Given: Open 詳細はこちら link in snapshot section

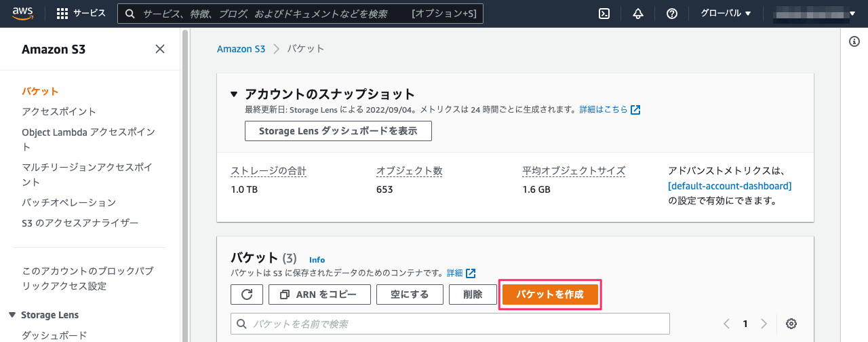Looking at the screenshot, I should tap(603, 110).
